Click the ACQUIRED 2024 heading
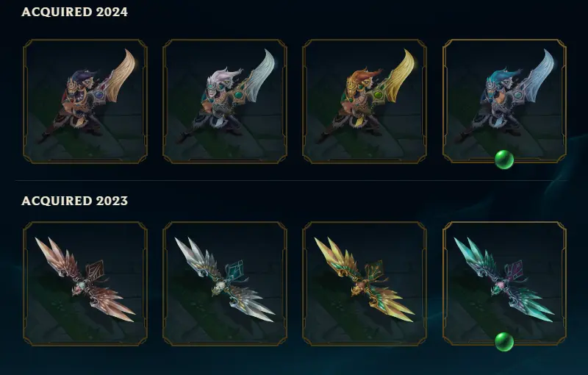The height and width of the screenshot is (375, 588). (x=75, y=12)
